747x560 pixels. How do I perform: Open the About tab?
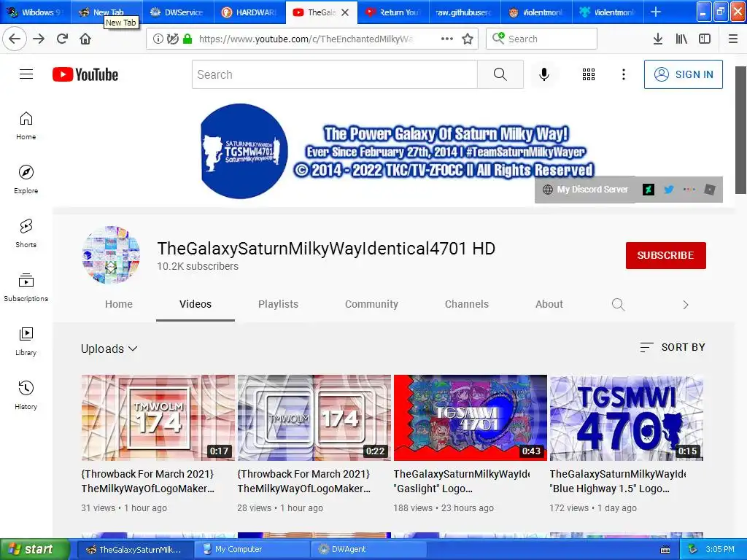tap(549, 304)
